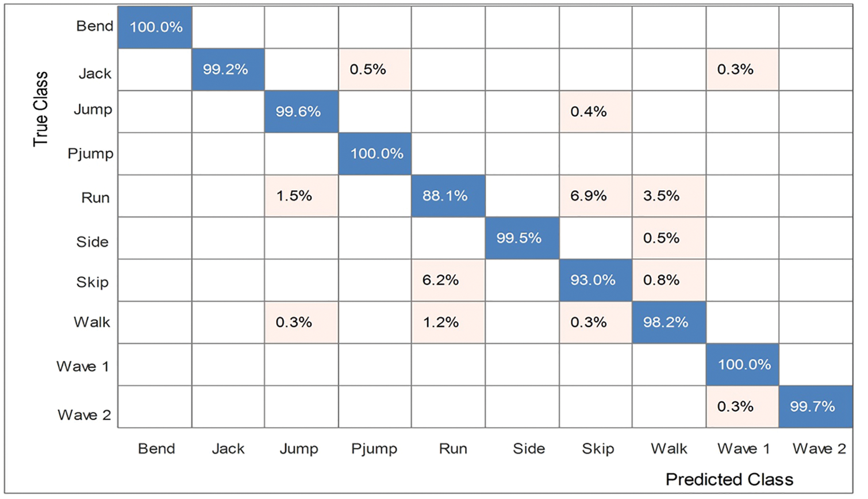Select the Pjump label on the bottom axis

click(374, 449)
